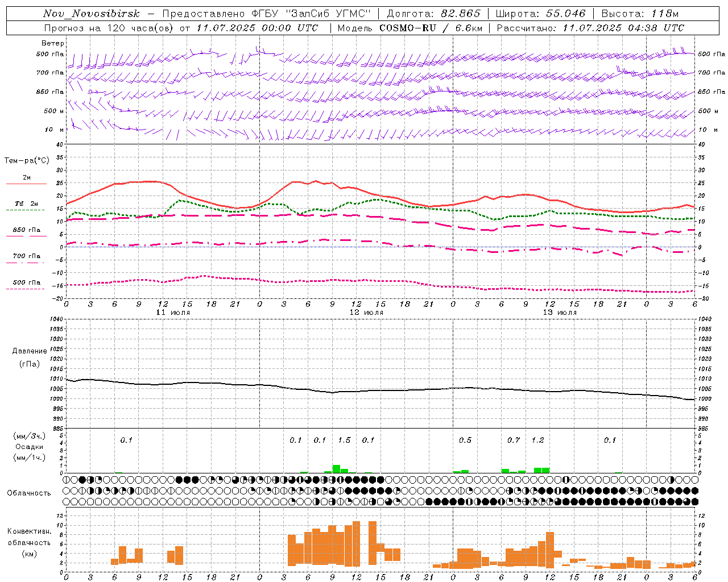Image resolution: width=728 pixels, height=582 pixels.
Task: Click the red 2м temperature legend entry
Action: [27, 180]
